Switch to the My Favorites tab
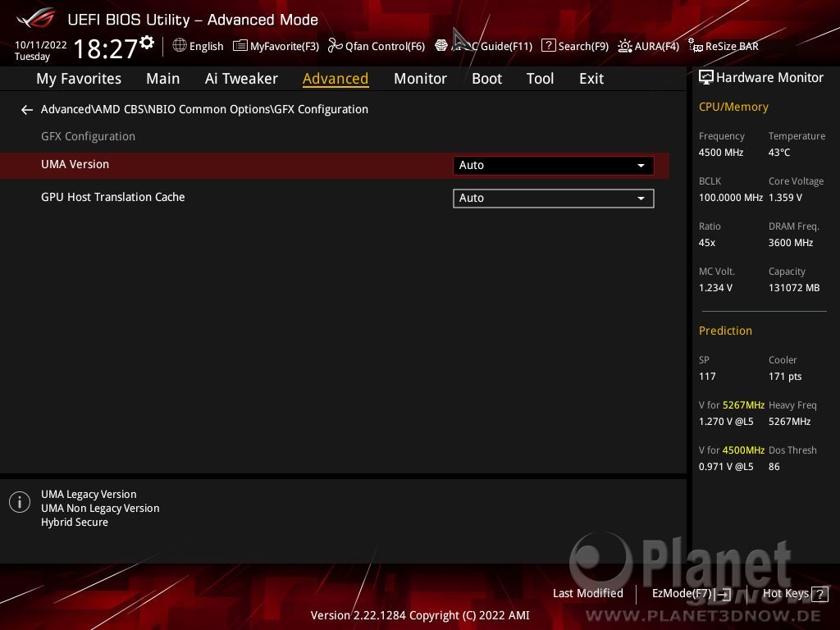This screenshot has height=630, width=840. click(79, 79)
